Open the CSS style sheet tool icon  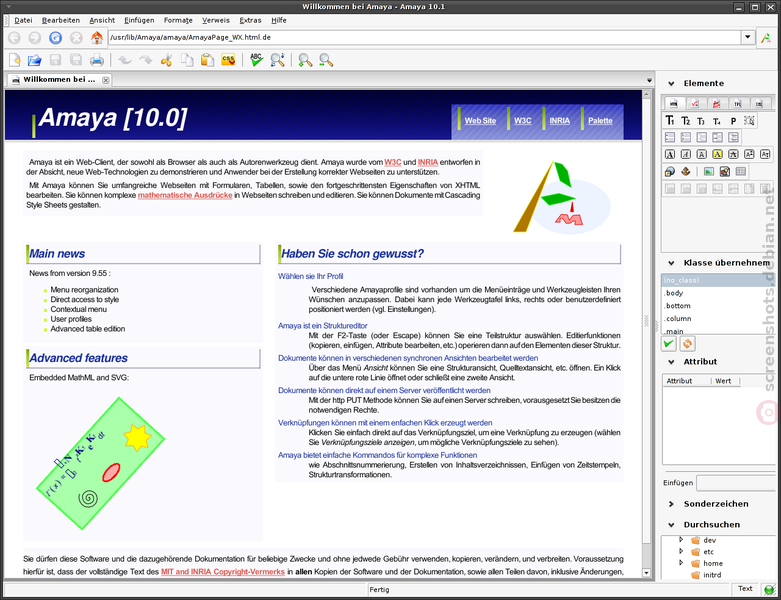tap(228, 60)
